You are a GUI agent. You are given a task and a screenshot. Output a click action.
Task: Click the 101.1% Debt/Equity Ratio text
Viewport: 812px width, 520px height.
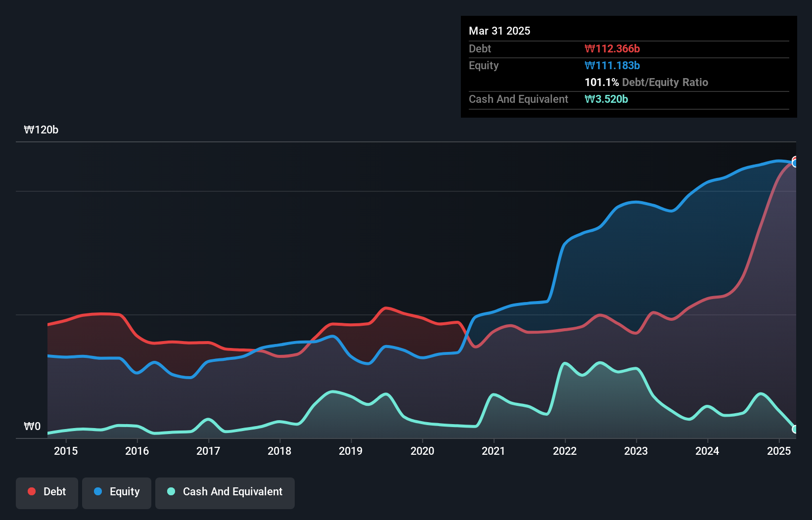point(646,83)
